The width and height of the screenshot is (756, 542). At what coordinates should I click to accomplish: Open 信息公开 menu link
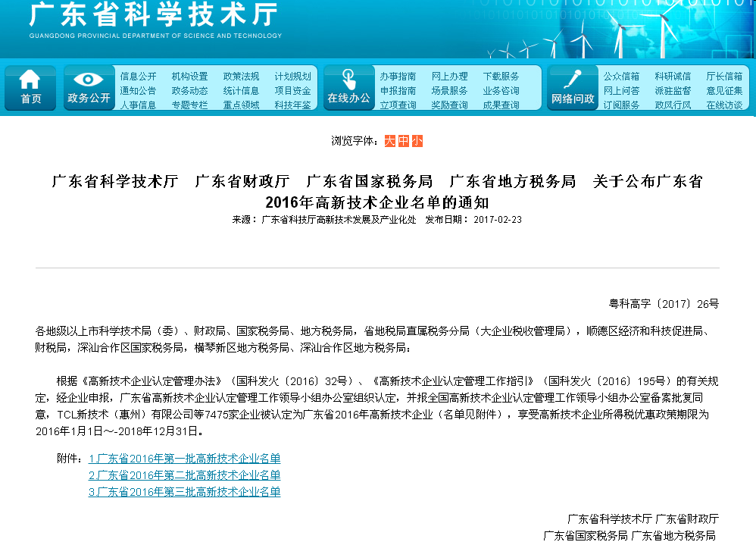pyautogui.click(x=138, y=77)
